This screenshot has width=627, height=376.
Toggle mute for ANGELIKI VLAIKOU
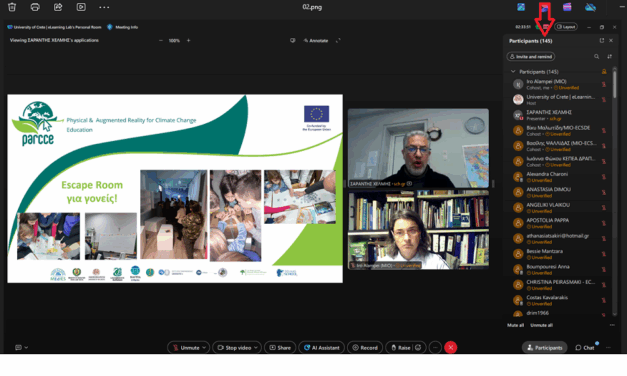[x=604, y=208]
